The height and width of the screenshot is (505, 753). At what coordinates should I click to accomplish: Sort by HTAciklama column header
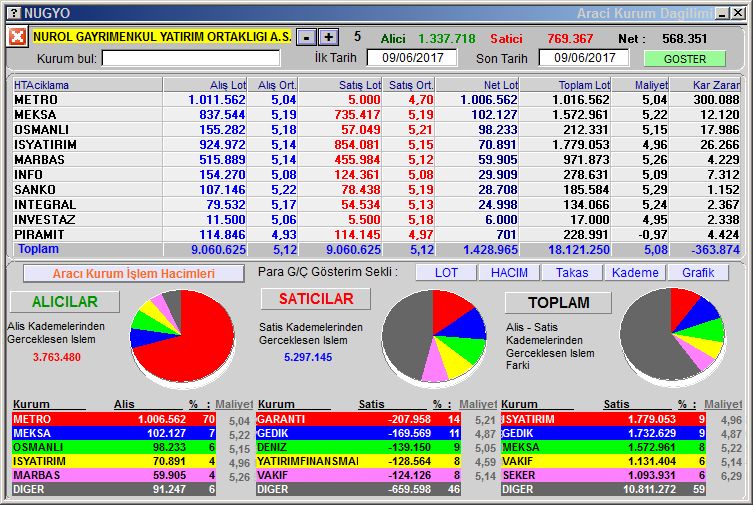(x=87, y=85)
